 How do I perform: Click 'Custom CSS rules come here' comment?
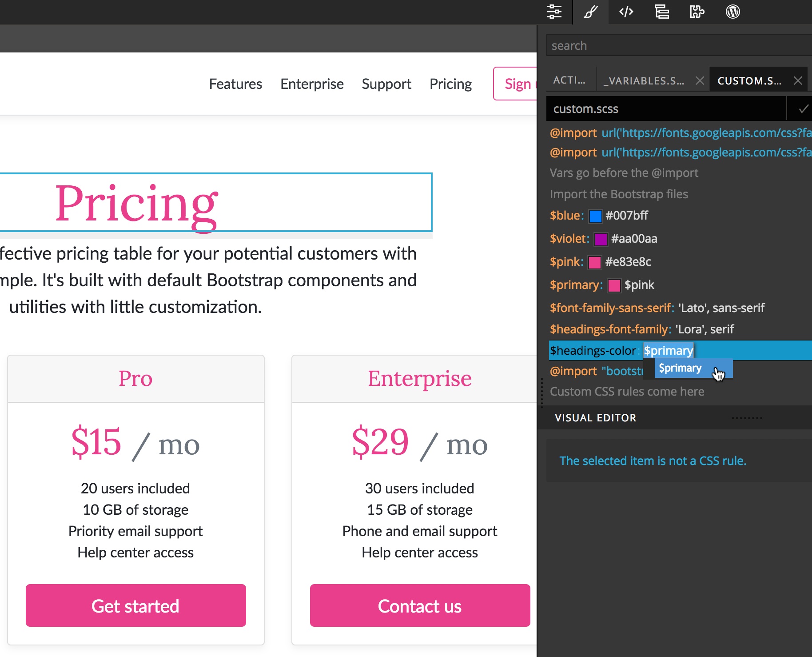coord(627,391)
